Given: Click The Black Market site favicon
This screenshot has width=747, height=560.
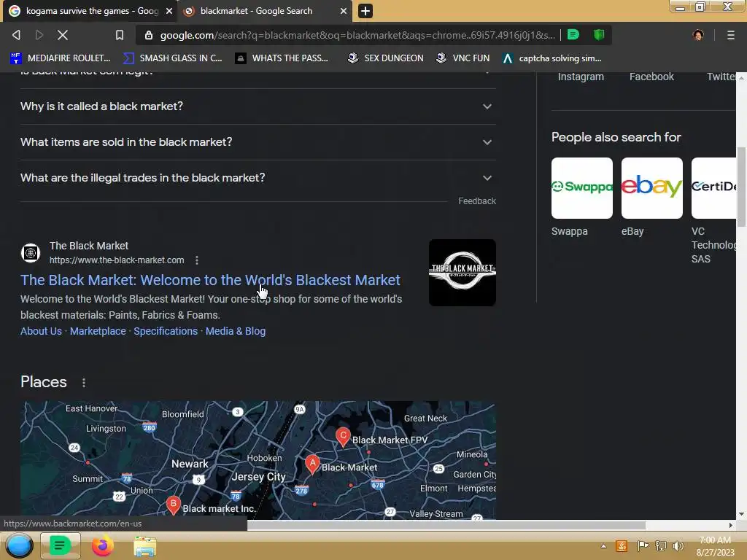Looking at the screenshot, I should coord(31,253).
